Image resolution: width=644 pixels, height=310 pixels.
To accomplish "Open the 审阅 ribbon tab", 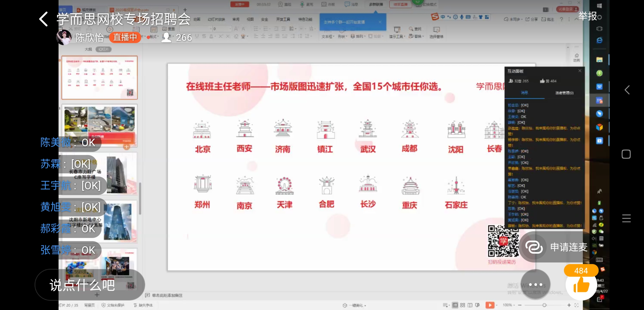I will [x=236, y=20].
